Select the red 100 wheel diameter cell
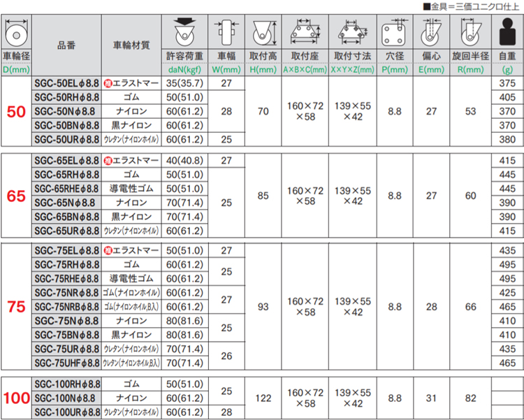The height and width of the screenshot is (420, 524). coord(16,399)
